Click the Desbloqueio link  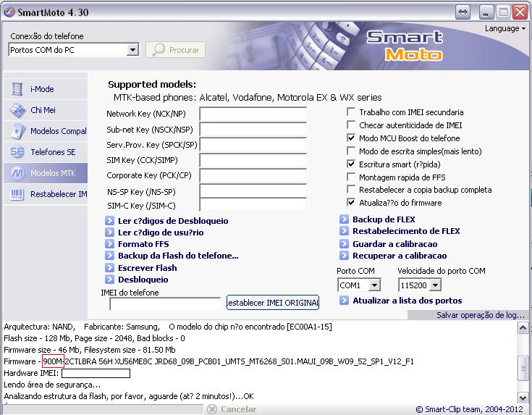143,279
